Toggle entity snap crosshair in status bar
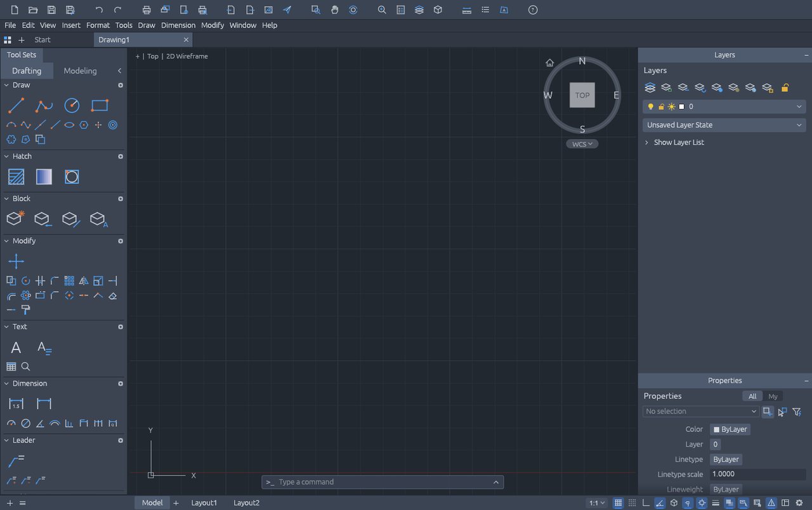 702,503
